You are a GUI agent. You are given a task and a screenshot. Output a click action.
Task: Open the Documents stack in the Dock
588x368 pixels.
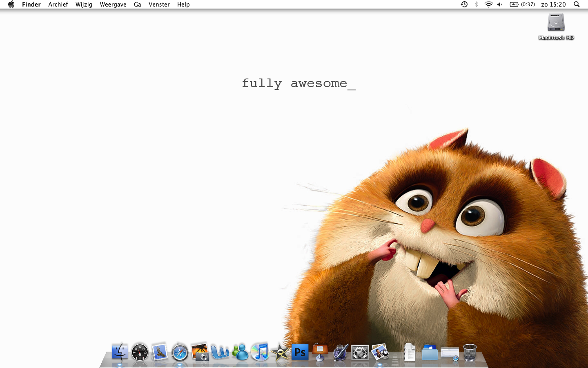click(410, 352)
